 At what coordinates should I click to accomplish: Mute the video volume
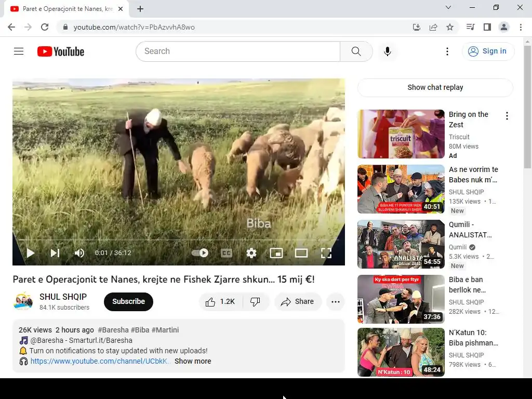click(x=79, y=253)
